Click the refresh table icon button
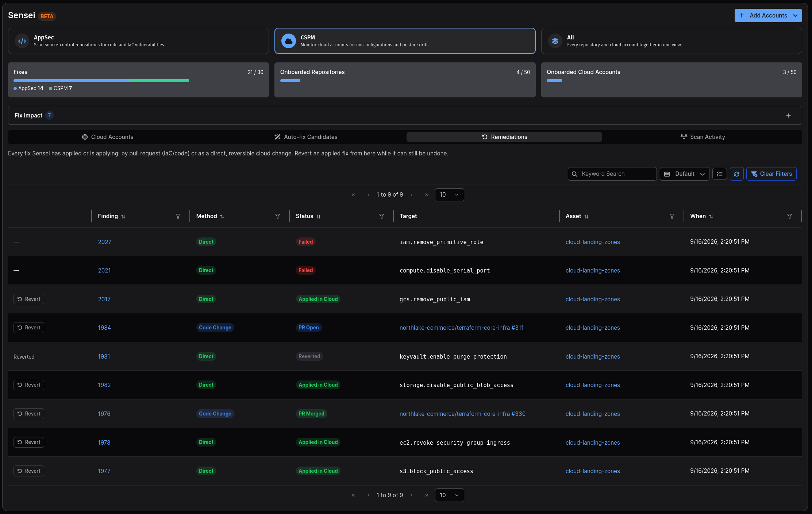This screenshot has height=514, width=812. 736,174
